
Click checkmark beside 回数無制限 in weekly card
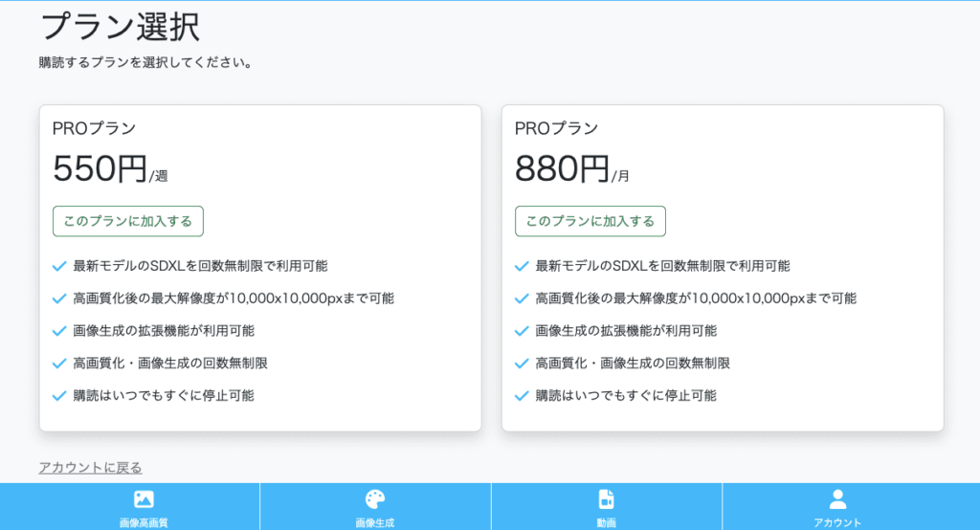tap(59, 364)
